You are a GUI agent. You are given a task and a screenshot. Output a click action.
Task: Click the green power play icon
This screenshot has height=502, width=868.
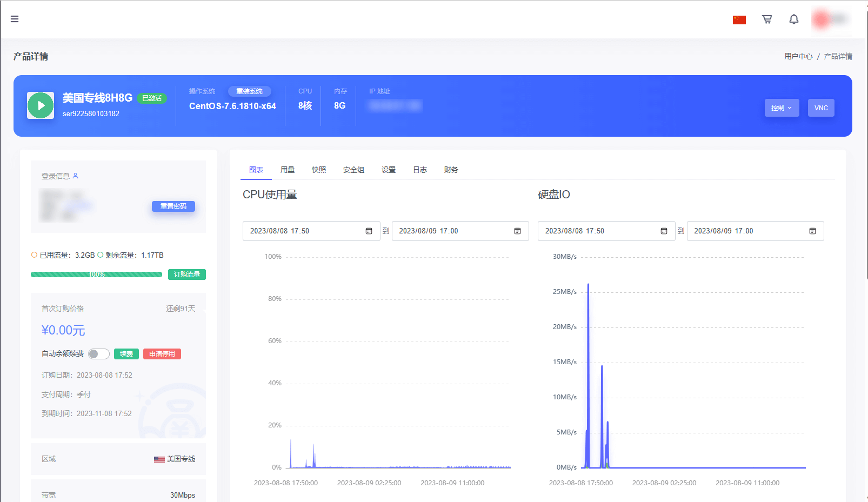[x=41, y=105]
